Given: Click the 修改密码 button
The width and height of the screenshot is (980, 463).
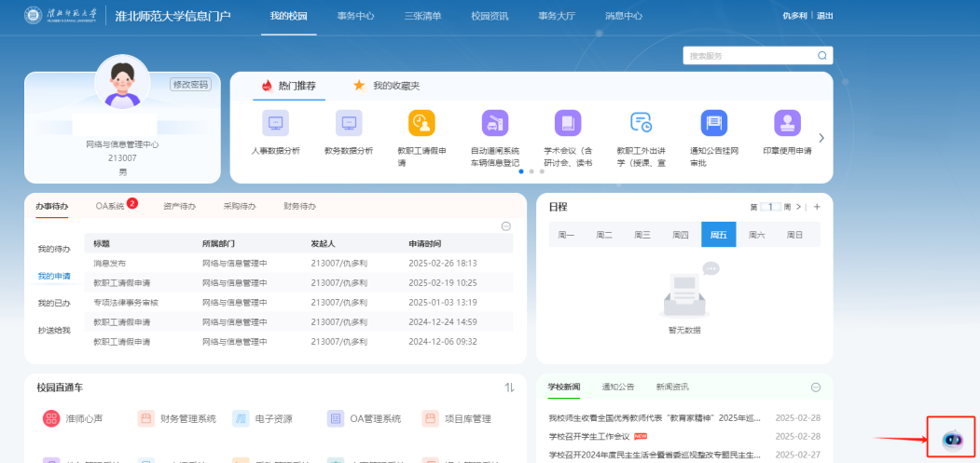Looking at the screenshot, I should pyautogui.click(x=190, y=85).
